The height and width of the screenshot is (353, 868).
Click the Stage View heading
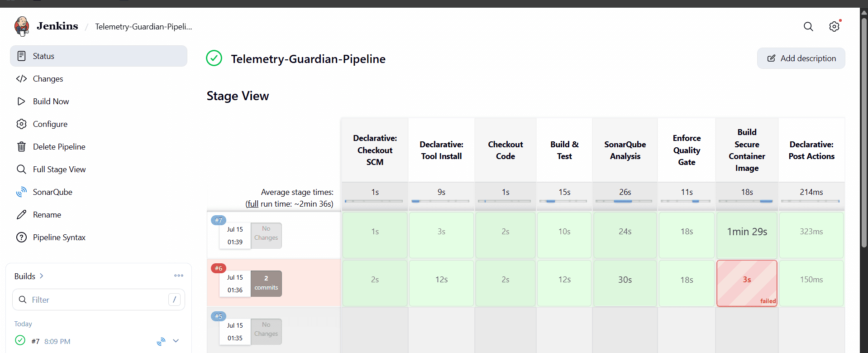pyautogui.click(x=238, y=96)
